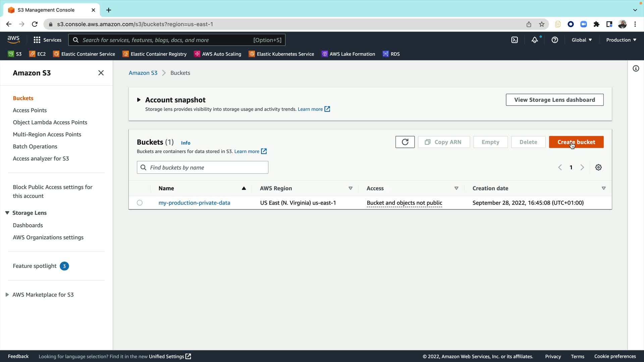The height and width of the screenshot is (362, 644).
Task: Close the Amazon S3 sidebar
Action: click(x=101, y=73)
